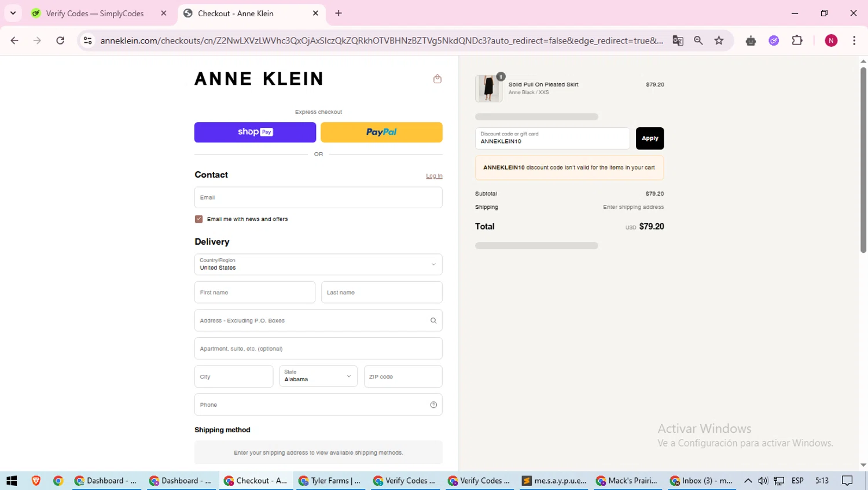Open Mack's Prairie taskbar window

[x=627, y=481]
